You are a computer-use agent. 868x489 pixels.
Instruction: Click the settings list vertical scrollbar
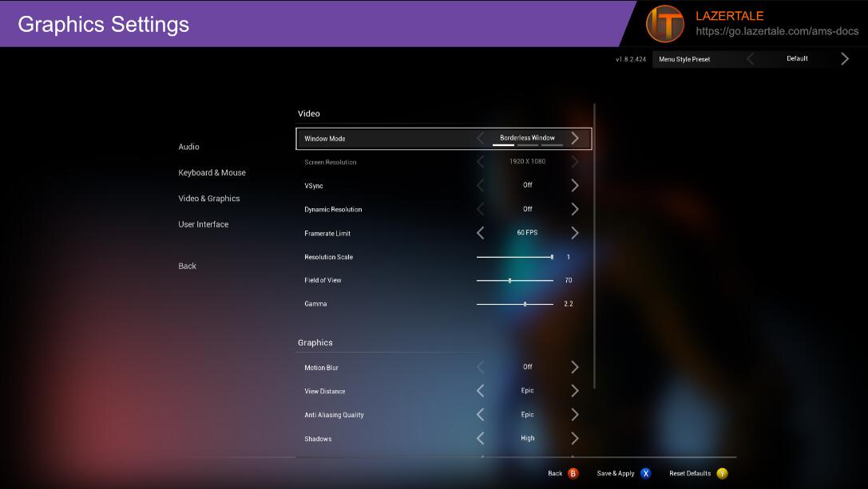click(595, 239)
